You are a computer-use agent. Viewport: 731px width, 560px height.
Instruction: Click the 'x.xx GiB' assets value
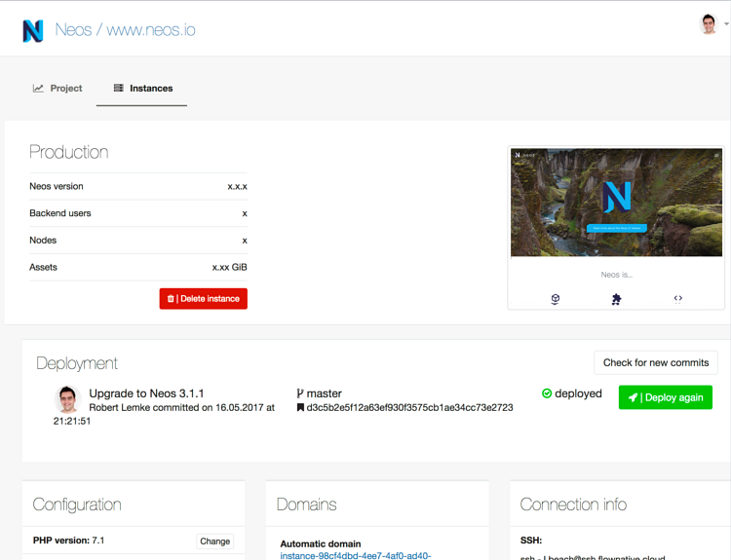pyautogui.click(x=229, y=268)
